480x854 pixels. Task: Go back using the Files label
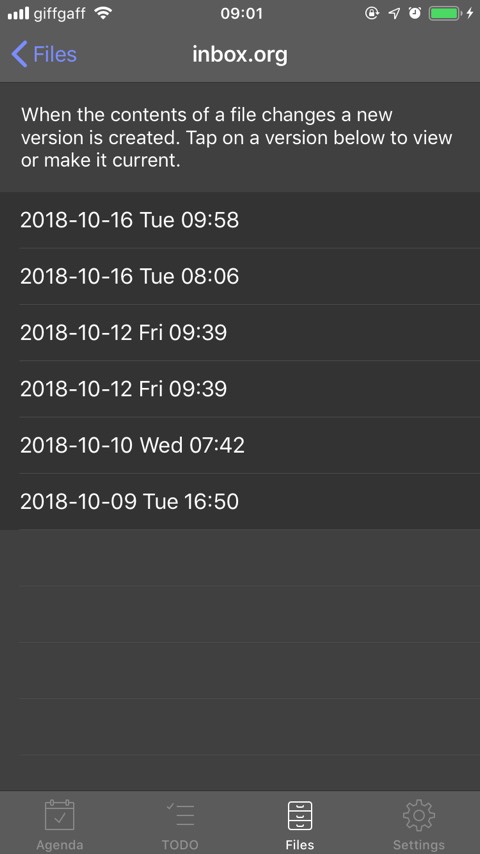pos(55,54)
